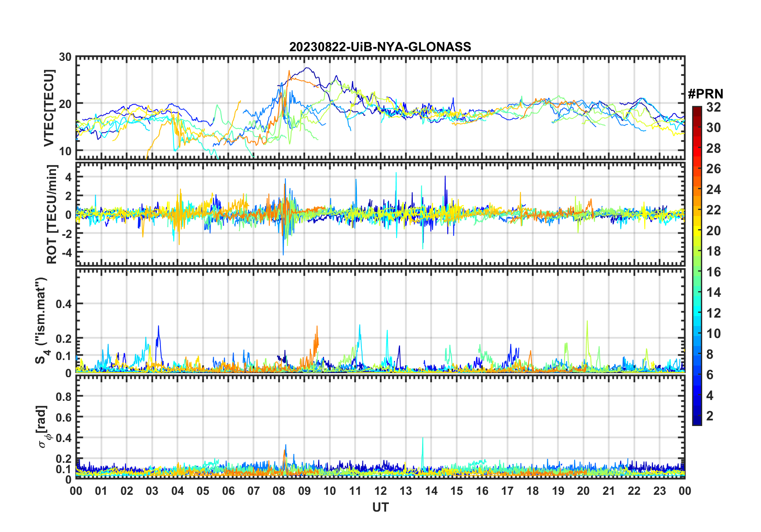Click the σφ [rad] y-axis label

coord(43,426)
